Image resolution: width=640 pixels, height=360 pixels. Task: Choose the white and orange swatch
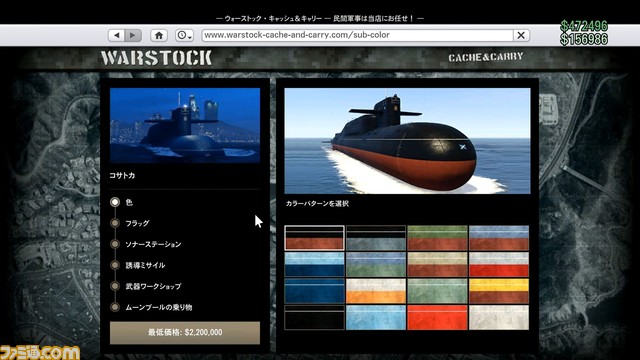click(376, 291)
